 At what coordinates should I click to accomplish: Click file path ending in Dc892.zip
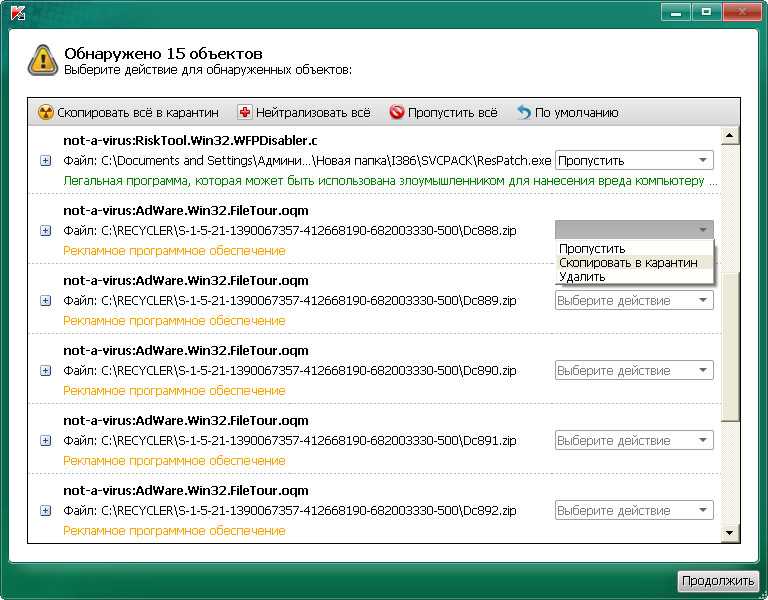(x=289, y=511)
